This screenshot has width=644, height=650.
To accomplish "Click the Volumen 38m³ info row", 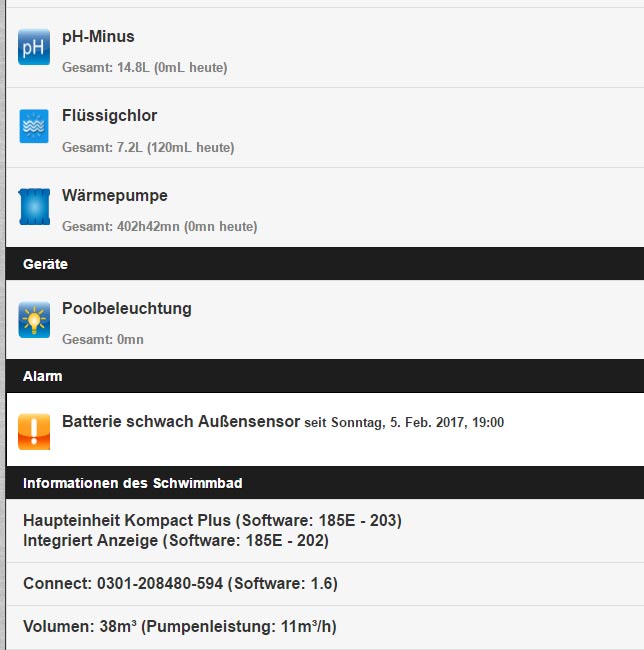I will pyautogui.click(x=325, y=627).
